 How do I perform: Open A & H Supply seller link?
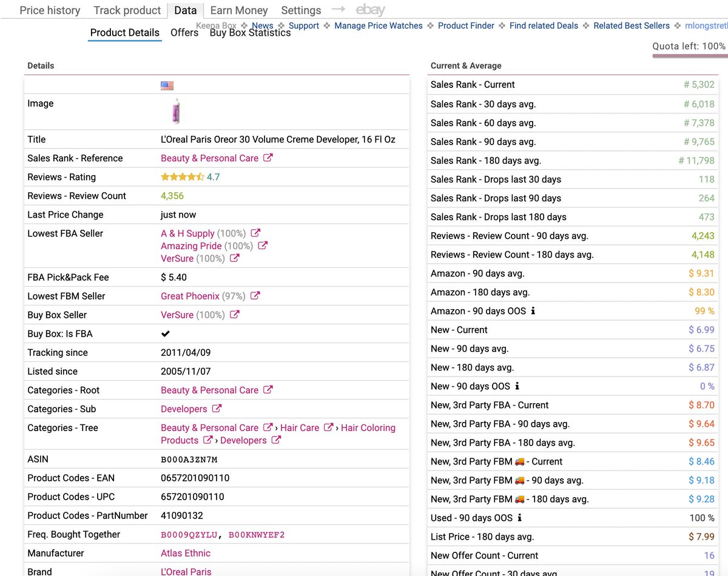tap(187, 233)
